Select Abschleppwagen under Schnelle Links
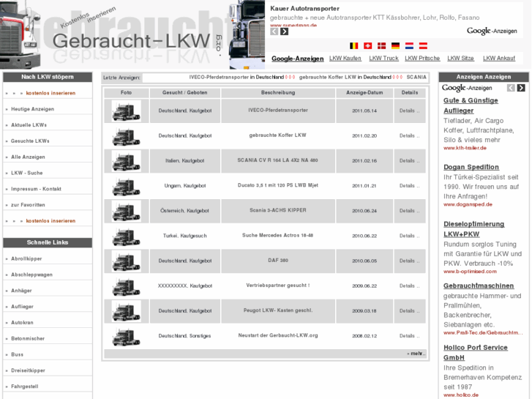Screen dimensions: 532x399 (x=32, y=275)
